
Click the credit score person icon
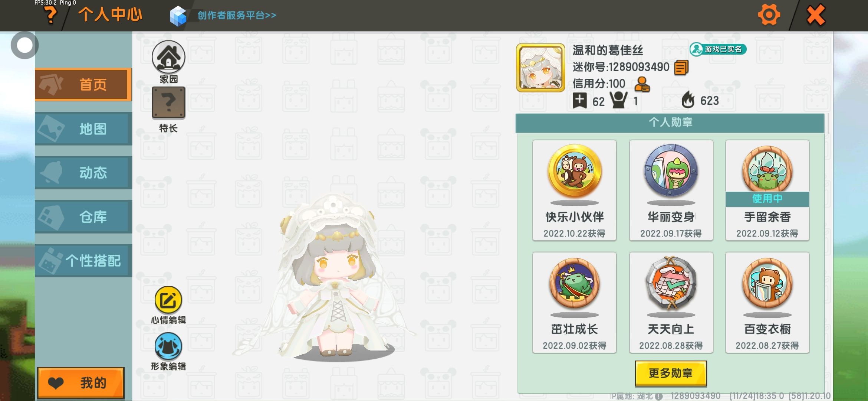pyautogui.click(x=642, y=84)
